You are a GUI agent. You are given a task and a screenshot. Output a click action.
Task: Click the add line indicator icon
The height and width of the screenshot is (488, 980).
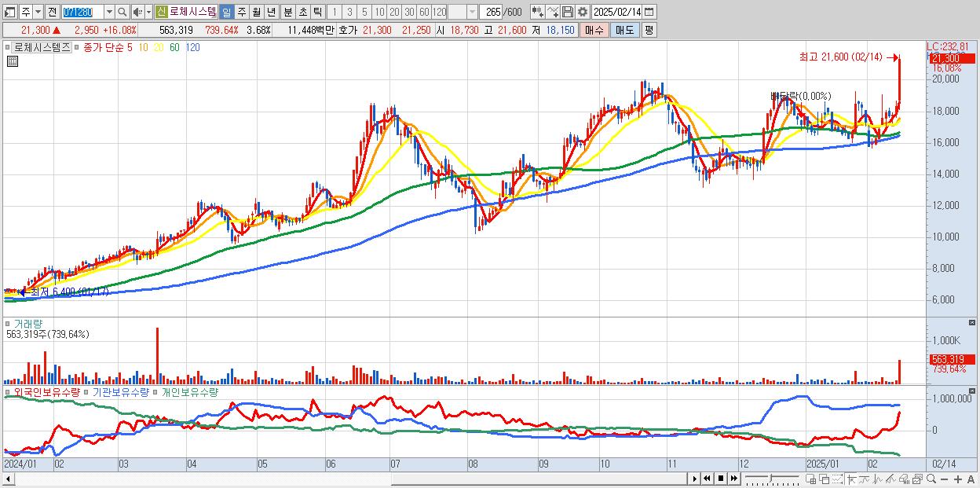[x=553, y=12]
